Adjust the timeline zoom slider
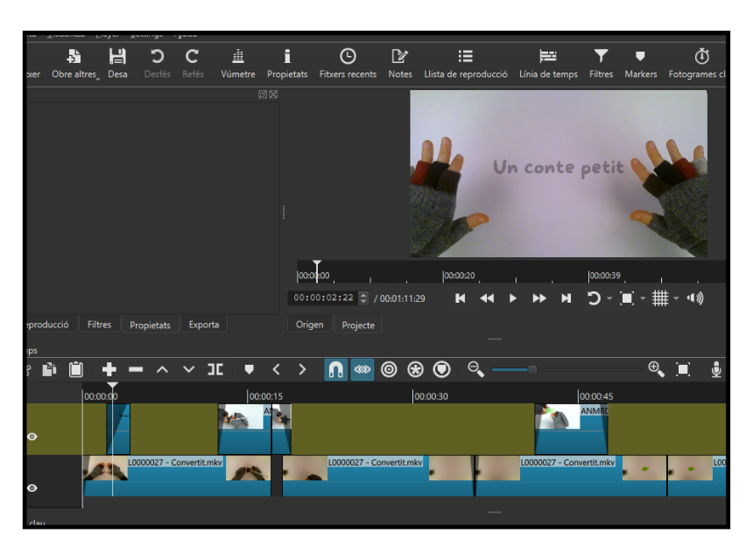The width and height of the screenshot is (753, 560). tap(531, 370)
